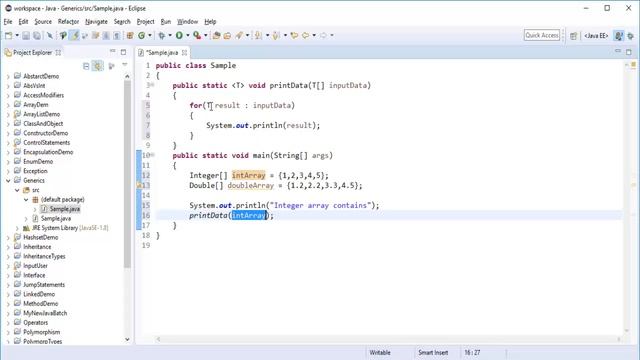Image resolution: width=640 pixels, height=360 pixels.
Task: Select the Project Explorer tab
Action: point(33,53)
